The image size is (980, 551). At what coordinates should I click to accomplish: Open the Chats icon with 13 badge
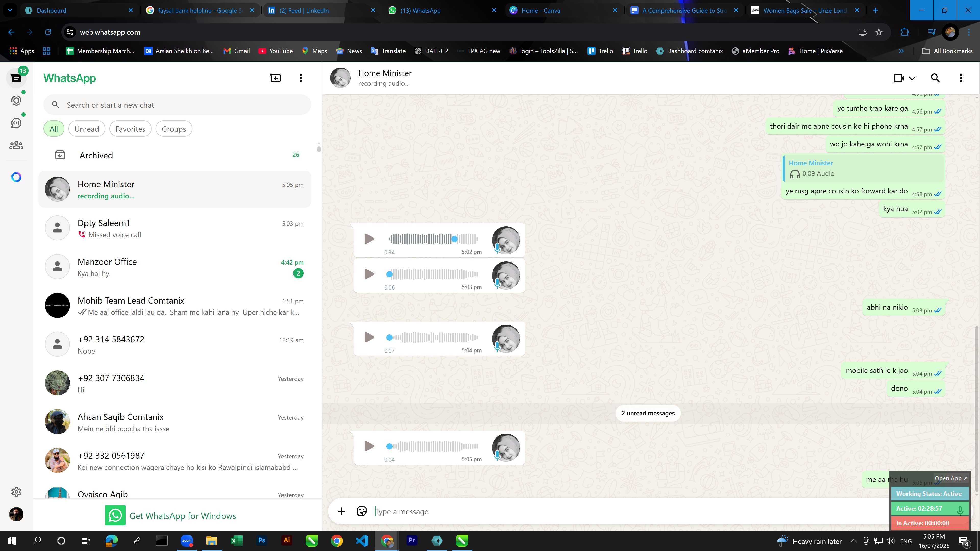coord(16,78)
